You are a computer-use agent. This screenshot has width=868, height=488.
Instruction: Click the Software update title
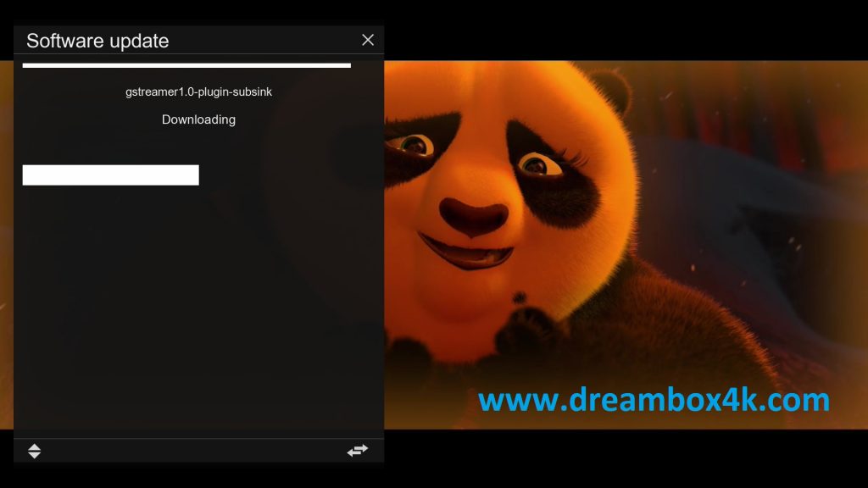(x=97, y=41)
